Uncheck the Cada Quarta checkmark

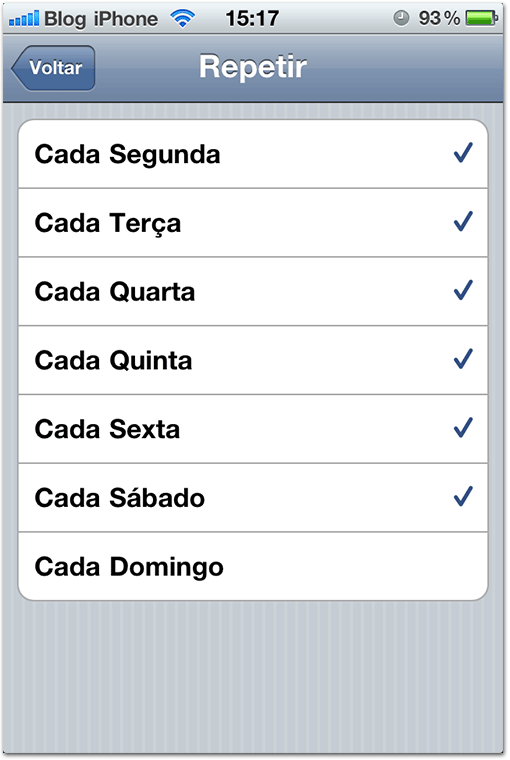(x=463, y=290)
